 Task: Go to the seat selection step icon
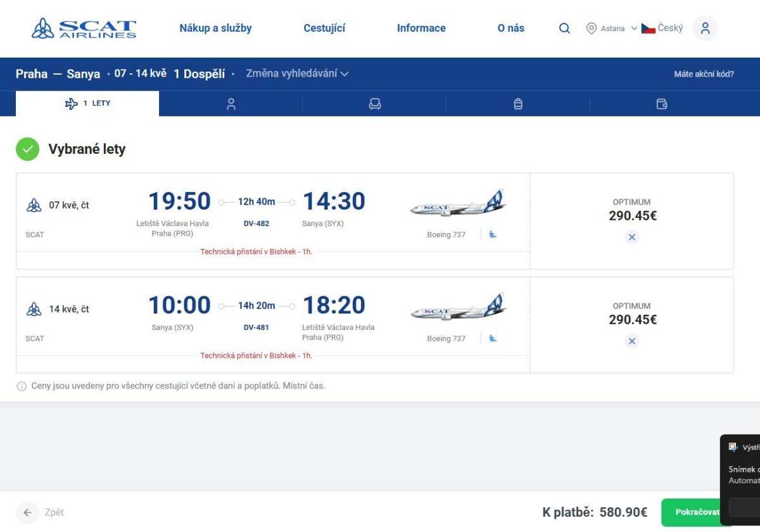pyautogui.click(x=375, y=104)
